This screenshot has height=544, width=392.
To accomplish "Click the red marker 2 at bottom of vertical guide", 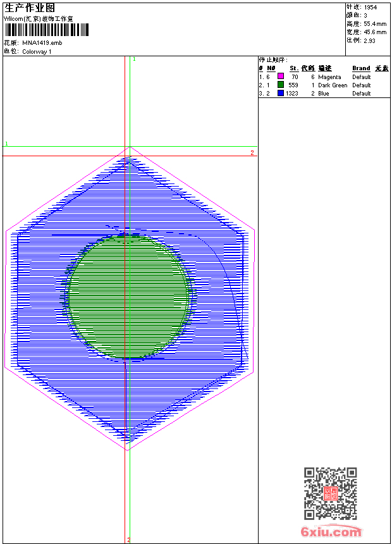I will tap(128, 540).
